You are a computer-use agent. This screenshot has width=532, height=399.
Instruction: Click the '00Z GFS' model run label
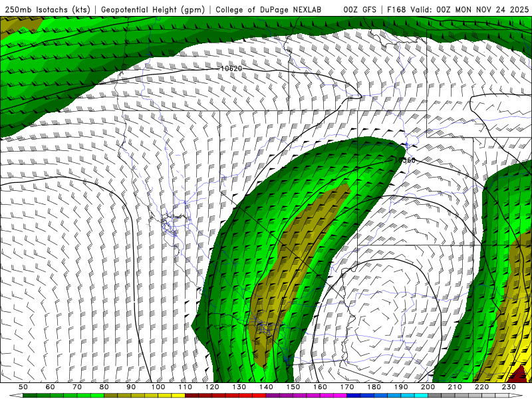point(360,10)
